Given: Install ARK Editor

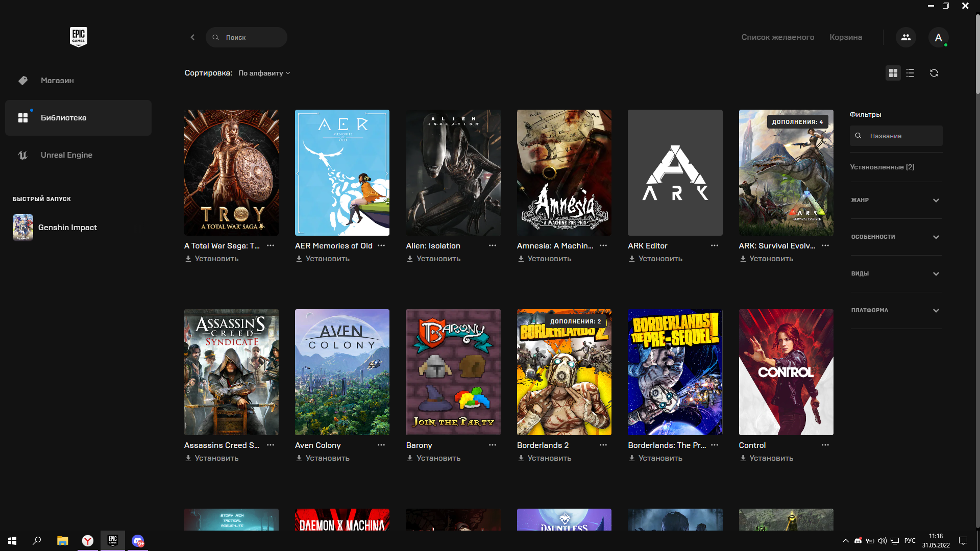Looking at the screenshot, I should point(655,259).
